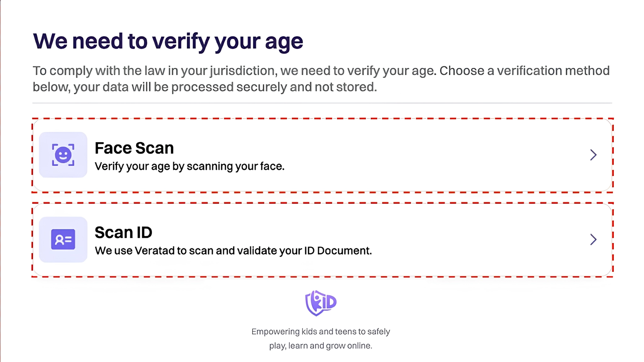Click the 'Empowering kids and teens' tagline
Viewport: 644px width, 362px height.
click(321, 332)
